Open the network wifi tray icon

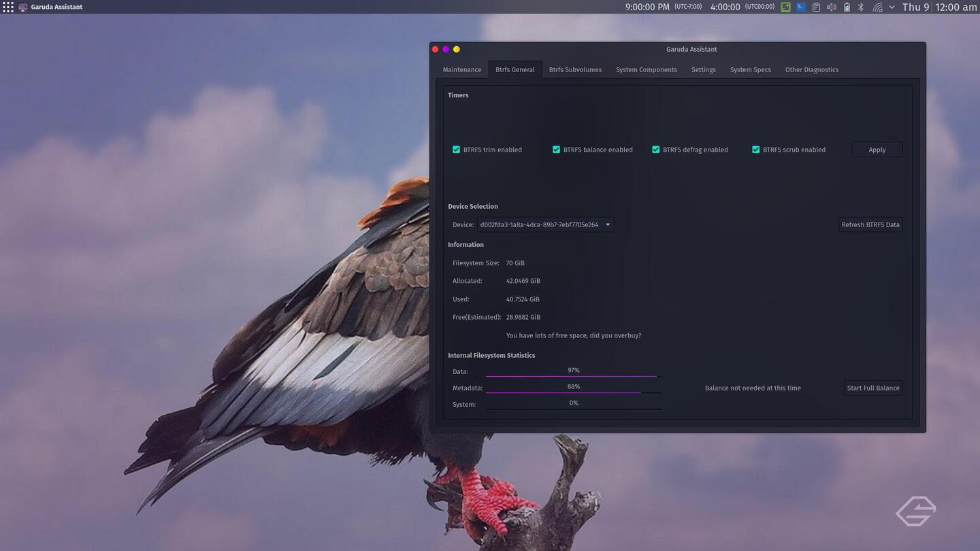(877, 7)
